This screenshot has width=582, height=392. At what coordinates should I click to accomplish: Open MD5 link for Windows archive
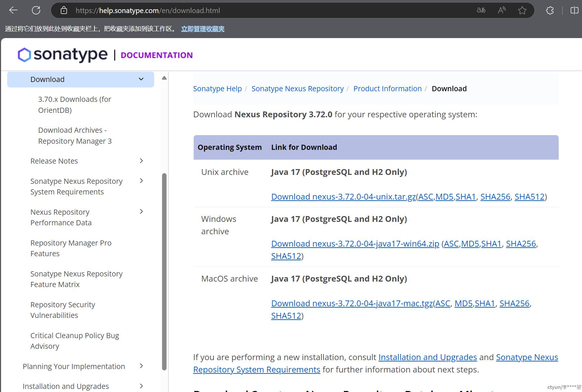pyautogui.click(x=470, y=243)
